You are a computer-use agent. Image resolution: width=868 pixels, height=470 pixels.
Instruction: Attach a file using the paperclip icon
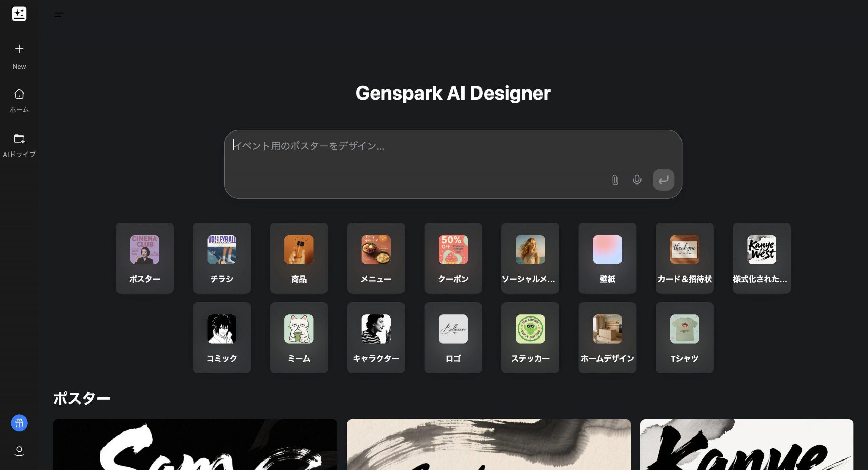coord(615,180)
